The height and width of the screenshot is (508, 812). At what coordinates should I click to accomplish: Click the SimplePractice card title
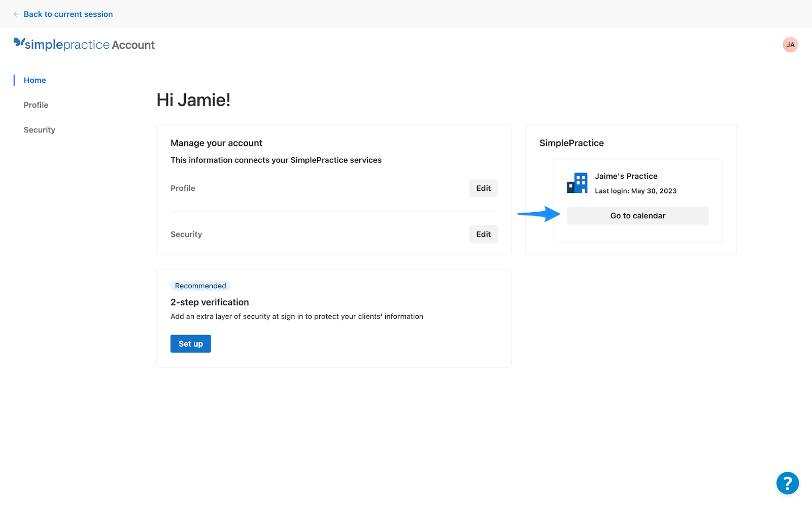[571, 143]
